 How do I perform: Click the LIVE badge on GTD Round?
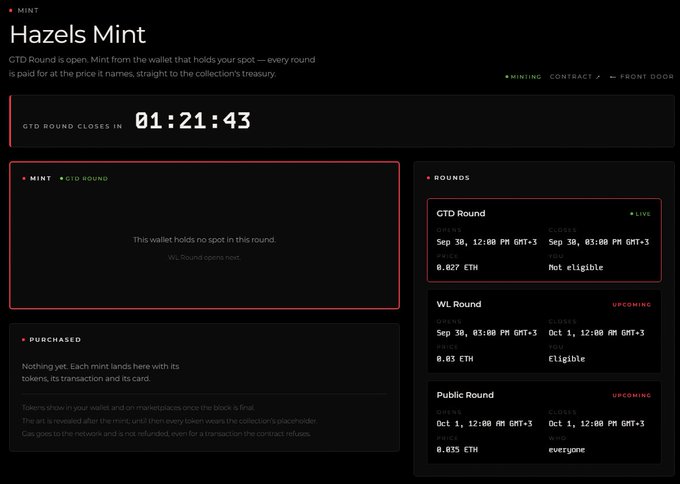coord(641,214)
